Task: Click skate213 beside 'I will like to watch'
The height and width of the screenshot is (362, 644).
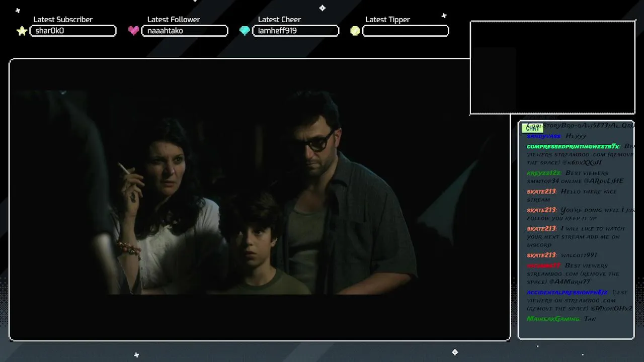Action: click(x=541, y=229)
